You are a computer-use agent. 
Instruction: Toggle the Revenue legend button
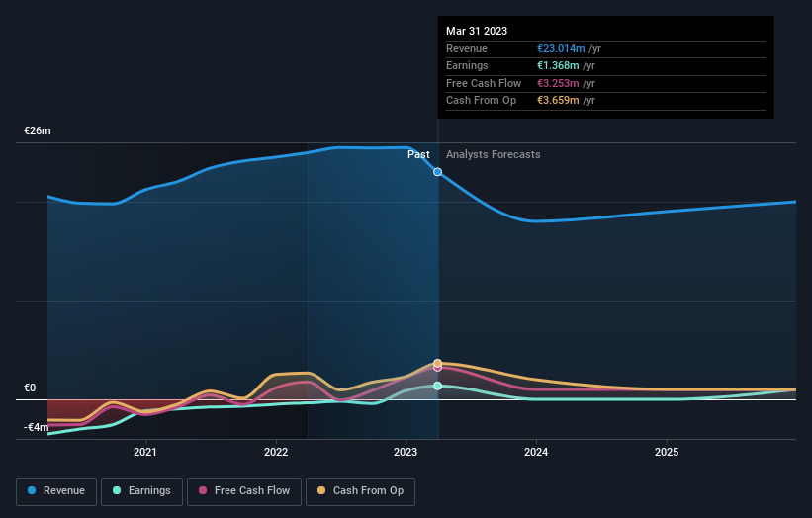(x=56, y=491)
